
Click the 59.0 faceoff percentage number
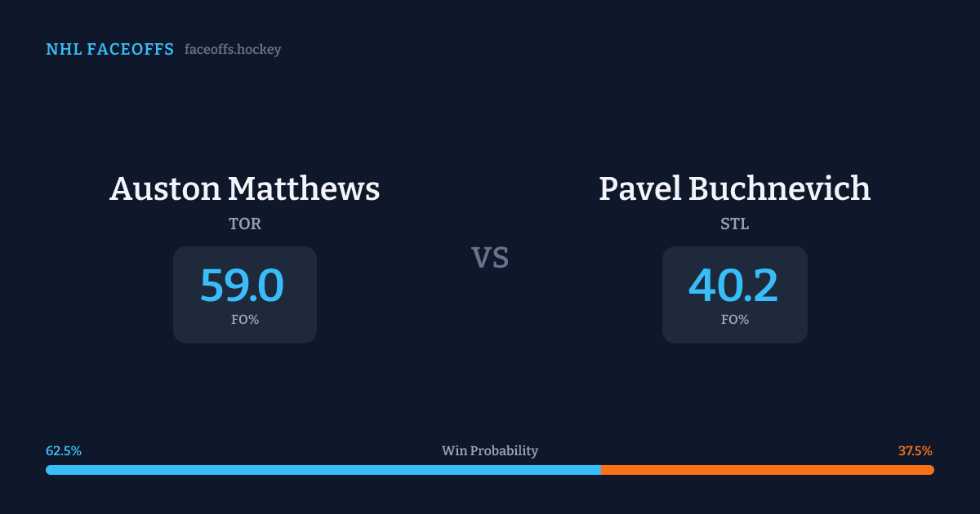click(243, 286)
